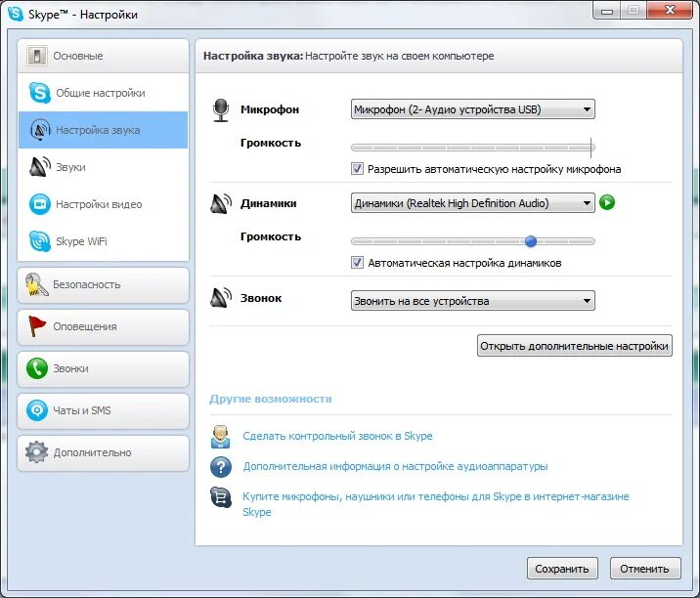Click the Skype logo in the title bar
Image resolution: width=700 pixels, height=598 pixels.
coord(16,14)
